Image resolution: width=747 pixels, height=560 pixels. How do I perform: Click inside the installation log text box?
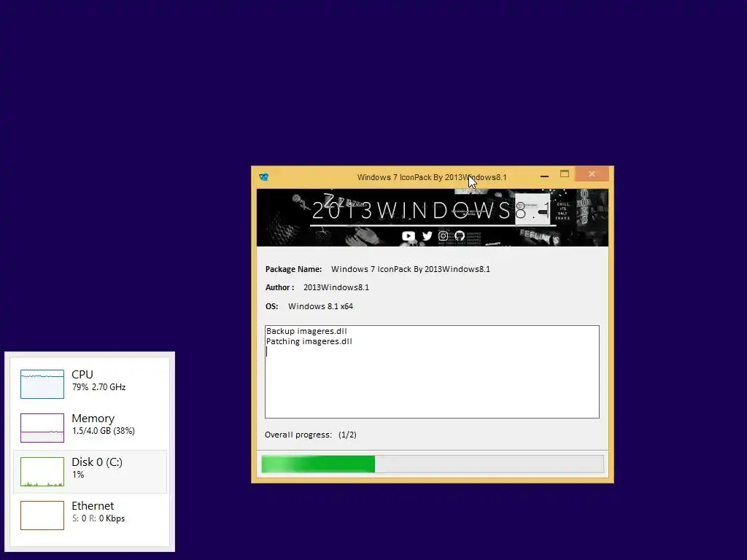[432, 372]
